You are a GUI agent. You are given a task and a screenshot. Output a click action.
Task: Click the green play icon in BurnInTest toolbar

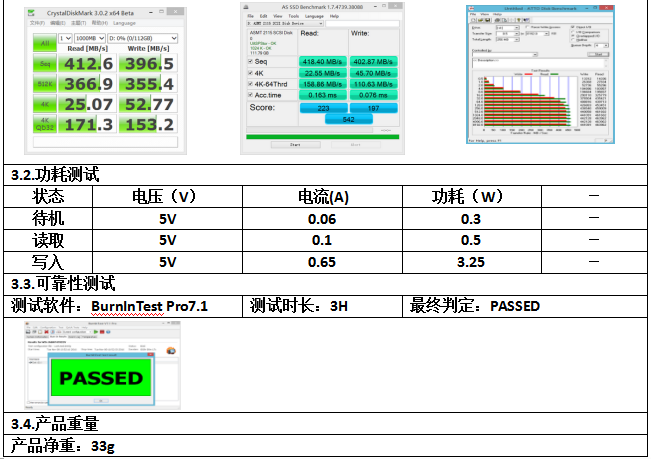point(96,332)
